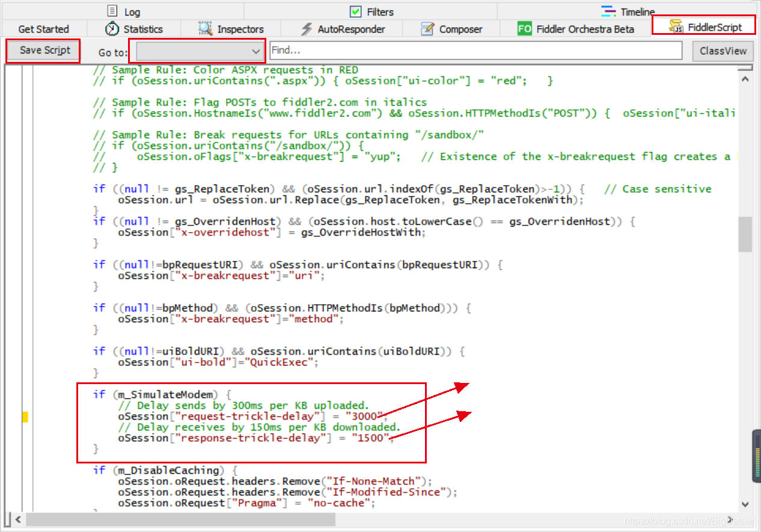Click the gs_ReplaceTokenWith replace line

pyautogui.click(x=351, y=200)
